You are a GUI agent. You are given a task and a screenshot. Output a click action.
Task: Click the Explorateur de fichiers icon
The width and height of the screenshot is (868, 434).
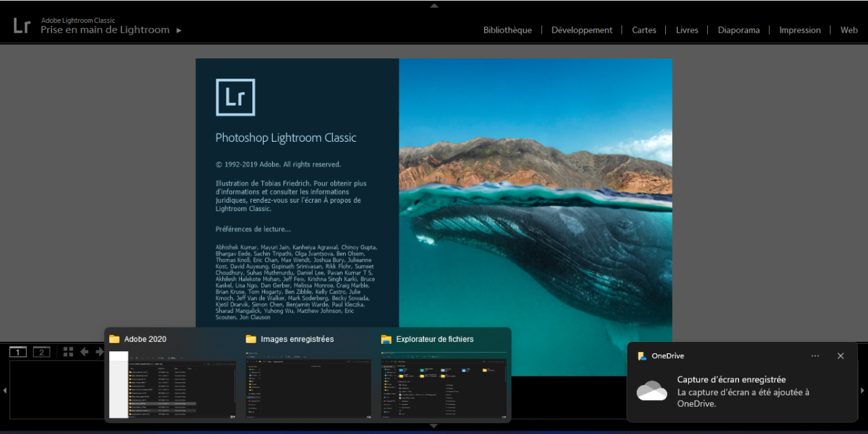coord(387,339)
